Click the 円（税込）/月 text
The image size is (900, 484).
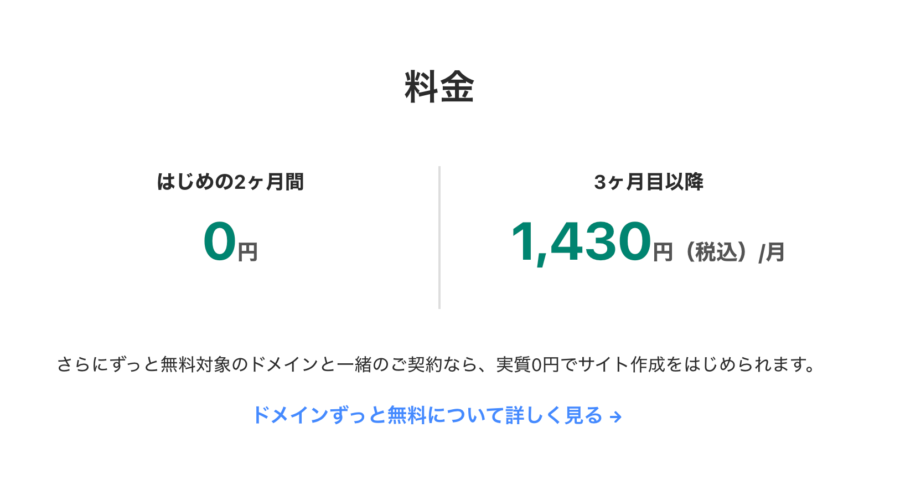(x=719, y=252)
